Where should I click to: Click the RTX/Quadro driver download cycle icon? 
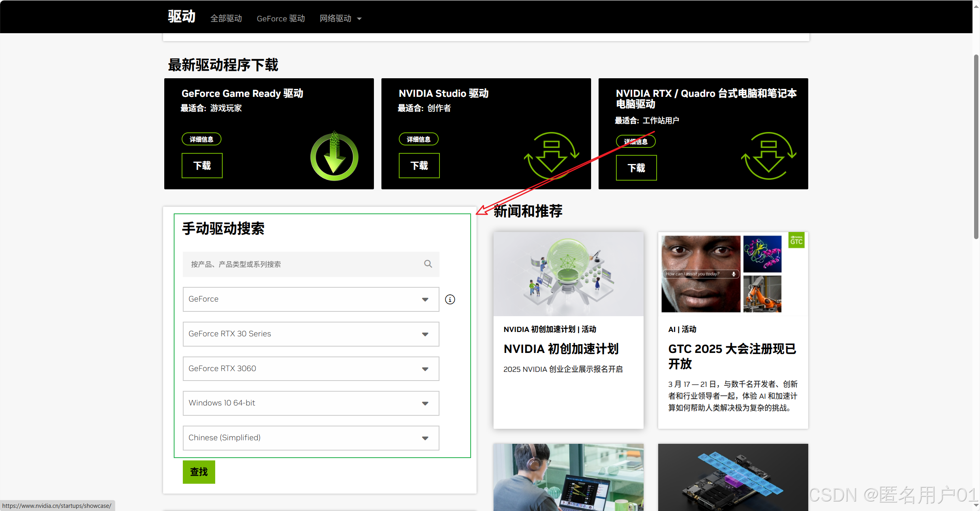point(768,156)
